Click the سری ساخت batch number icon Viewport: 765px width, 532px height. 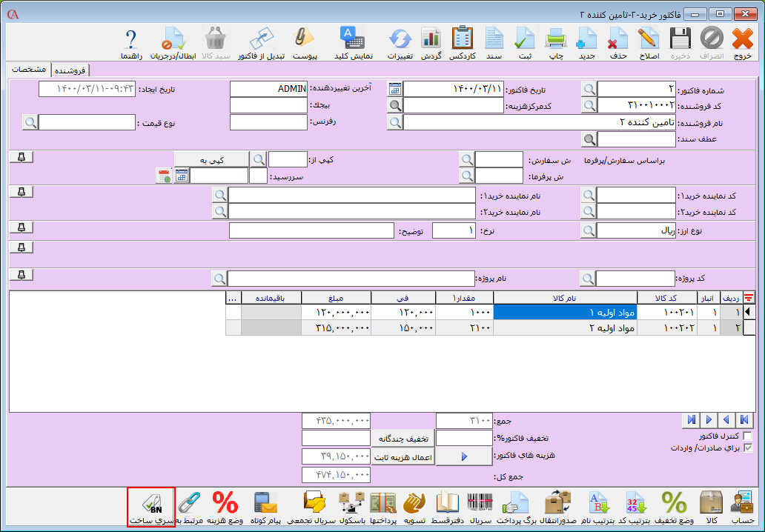pyautogui.click(x=151, y=507)
